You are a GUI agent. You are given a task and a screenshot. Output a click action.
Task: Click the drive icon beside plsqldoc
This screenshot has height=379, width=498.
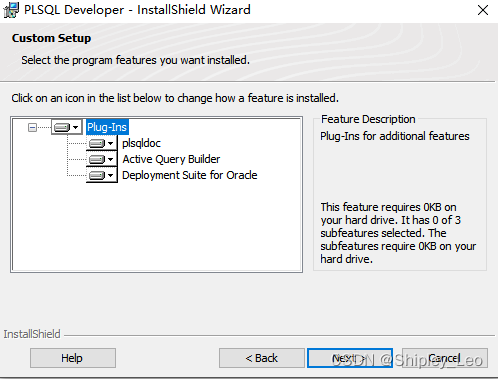pos(97,144)
